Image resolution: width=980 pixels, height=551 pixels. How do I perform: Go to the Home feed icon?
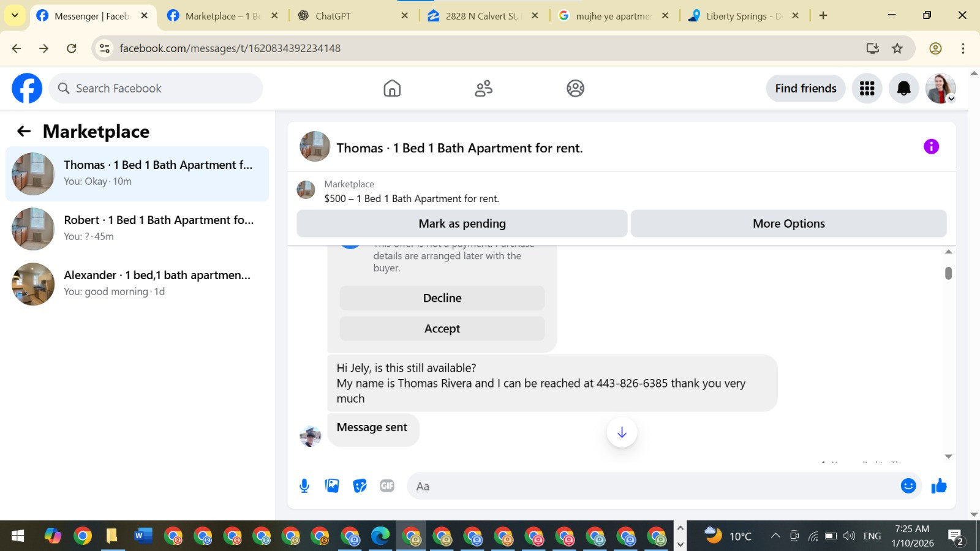coord(392,88)
